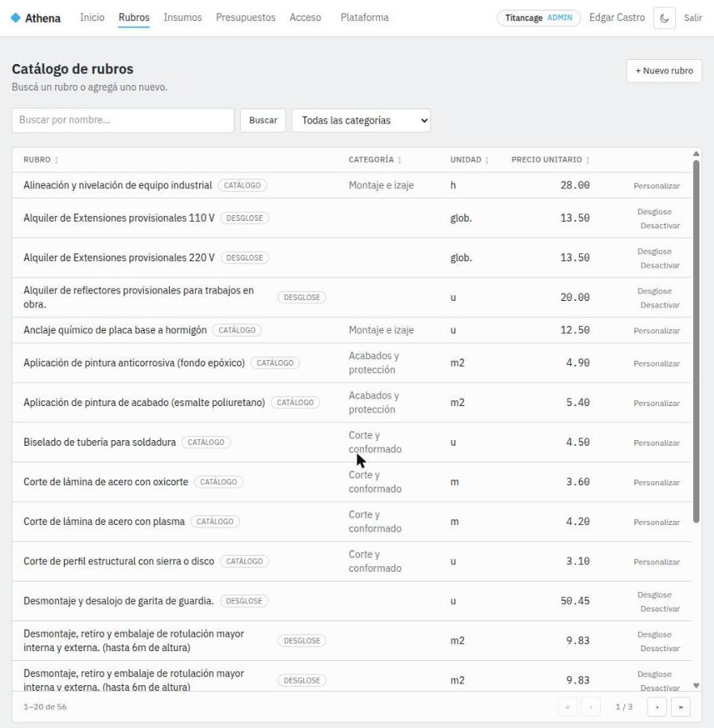Click 'Aplicación de pintura anticorrosiva (fondo epóxico)' name
The height and width of the screenshot is (728, 714).
point(134,362)
